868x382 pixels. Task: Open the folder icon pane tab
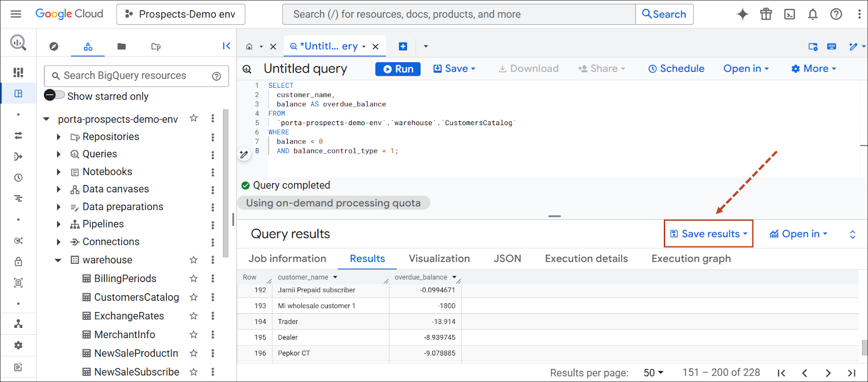122,47
